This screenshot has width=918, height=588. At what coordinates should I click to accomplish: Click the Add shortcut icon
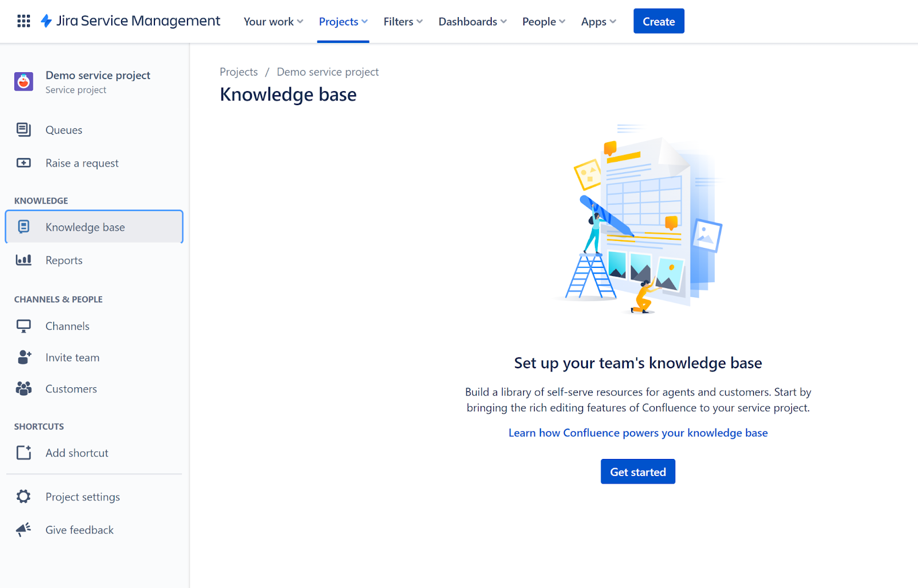(24, 453)
